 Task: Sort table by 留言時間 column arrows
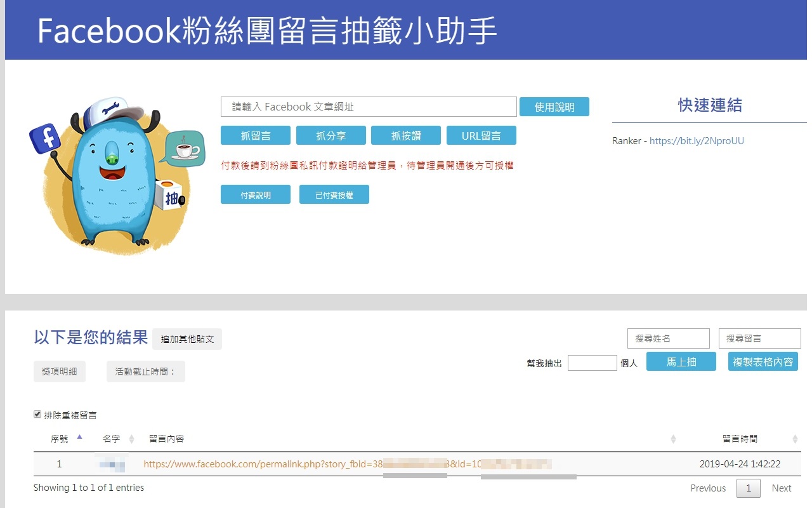[x=795, y=439]
